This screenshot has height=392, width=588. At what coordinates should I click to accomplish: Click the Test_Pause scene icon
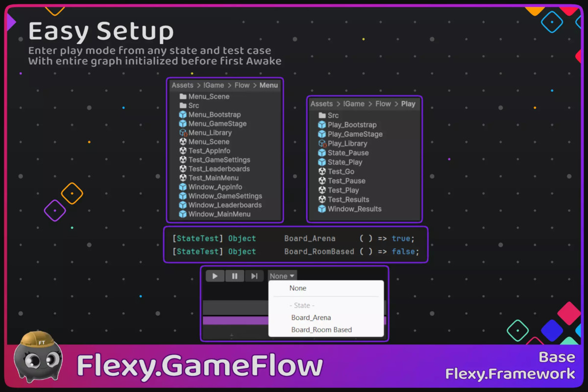322,181
